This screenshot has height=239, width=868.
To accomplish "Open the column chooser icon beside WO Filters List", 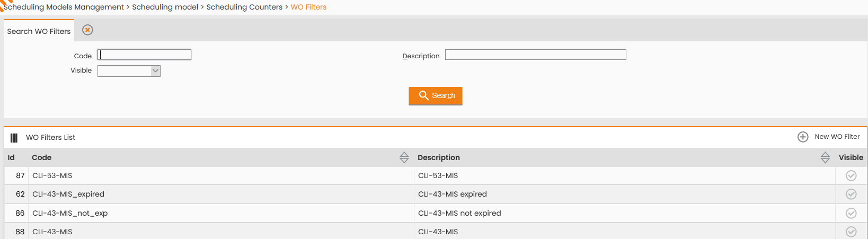I will coord(14,138).
